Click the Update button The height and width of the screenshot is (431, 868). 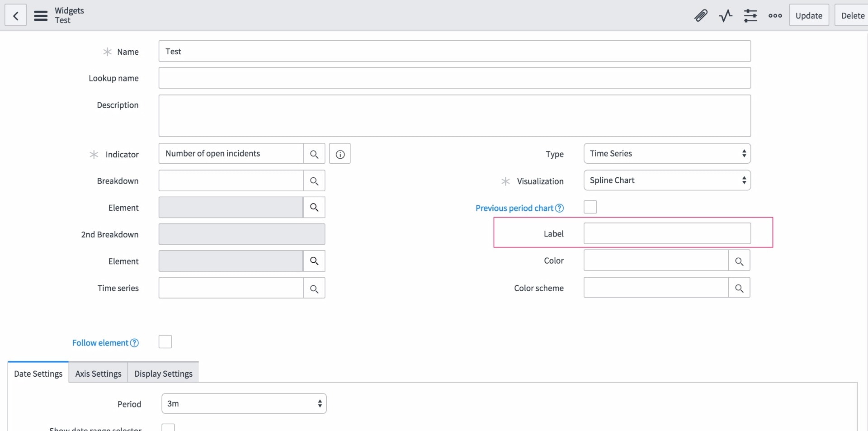point(809,15)
